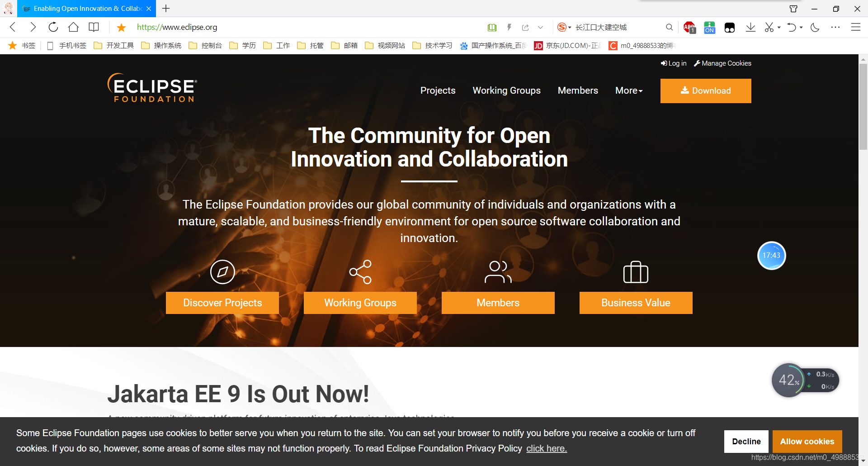The width and height of the screenshot is (868, 466).
Task: Open the 京东 JD.COM bookmark
Action: coord(568,46)
